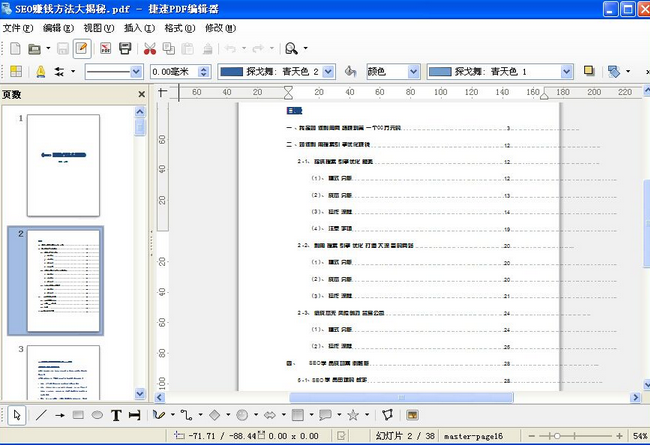Select the Line with arrow tool

pos(60,415)
